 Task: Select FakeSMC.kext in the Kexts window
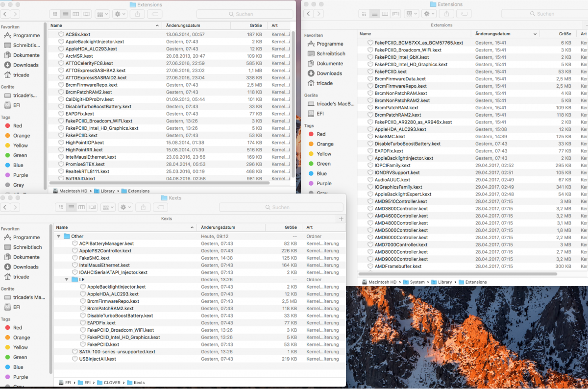pyautogui.click(x=94, y=258)
